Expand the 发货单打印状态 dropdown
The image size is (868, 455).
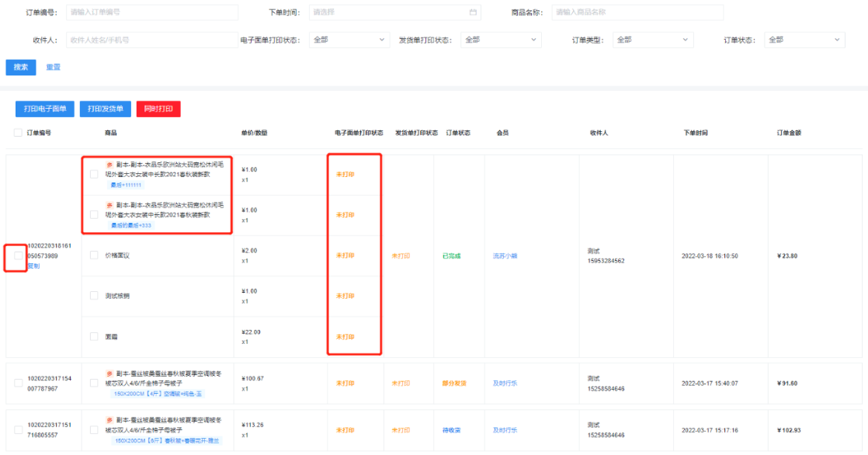pyautogui.click(x=501, y=40)
